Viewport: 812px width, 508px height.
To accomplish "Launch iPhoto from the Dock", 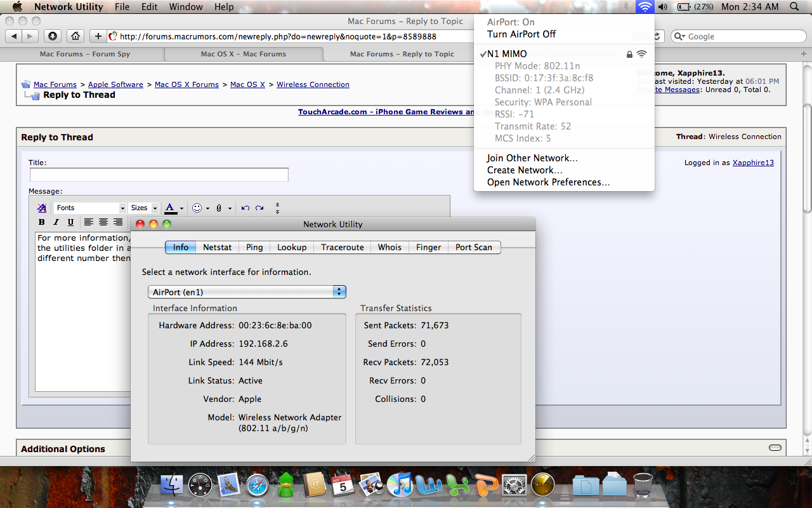I will (371, 486).
